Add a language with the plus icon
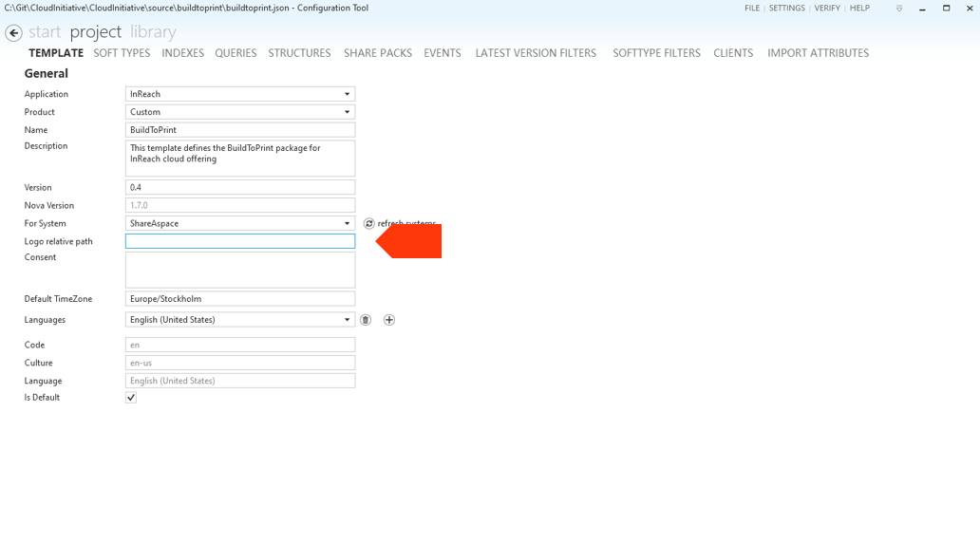The width and height of the screenshot is (980, 544). point(388,320)
